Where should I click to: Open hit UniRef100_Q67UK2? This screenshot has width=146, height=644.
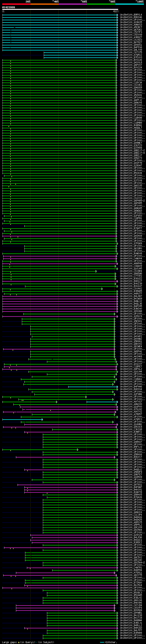[x=131, y=30]
